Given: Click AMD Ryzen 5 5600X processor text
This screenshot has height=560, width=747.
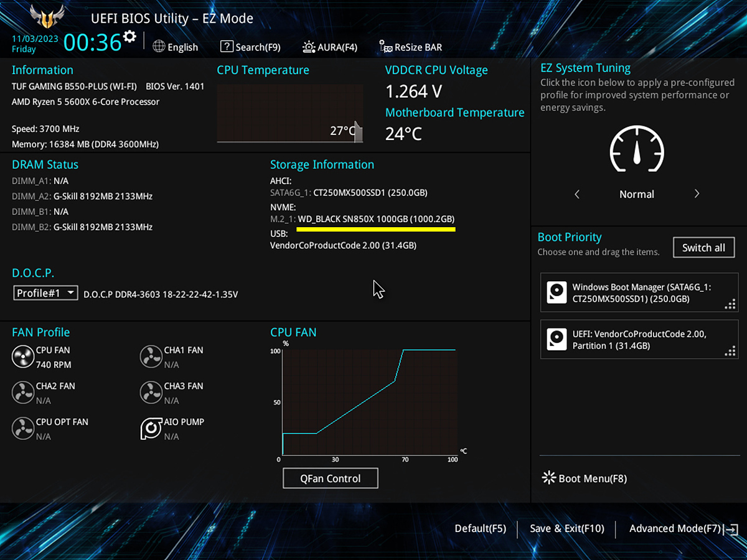Looking at the screenshot, I should (x=86, y=101).
